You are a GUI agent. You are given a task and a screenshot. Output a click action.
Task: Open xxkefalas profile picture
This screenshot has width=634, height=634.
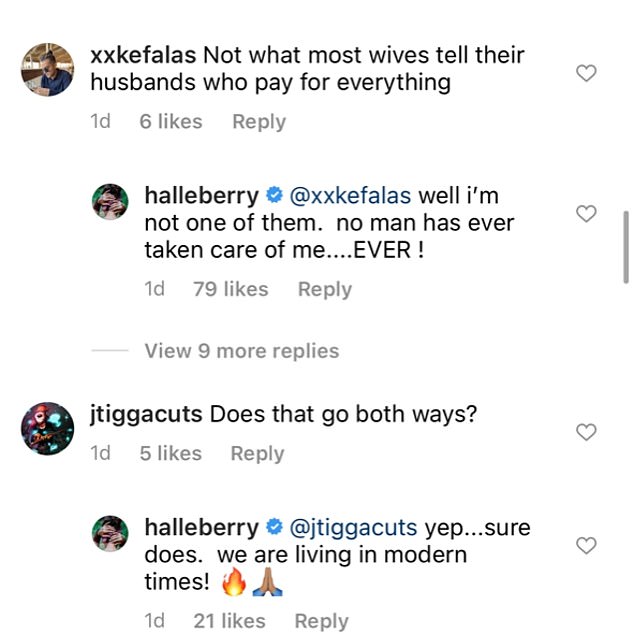click(x=47, y=69)
